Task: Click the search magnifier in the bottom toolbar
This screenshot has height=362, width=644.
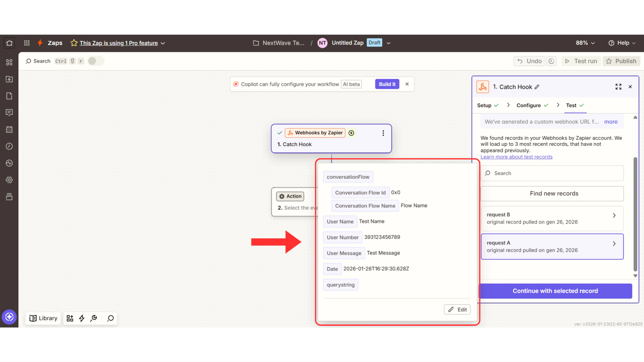Action: click(x=110, y=318)
